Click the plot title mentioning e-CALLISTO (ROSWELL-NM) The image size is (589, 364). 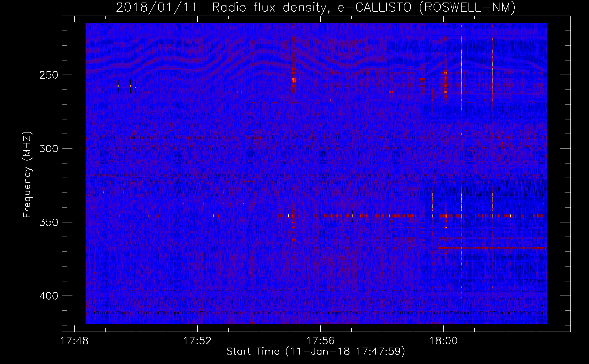click(x=316, y=8)
